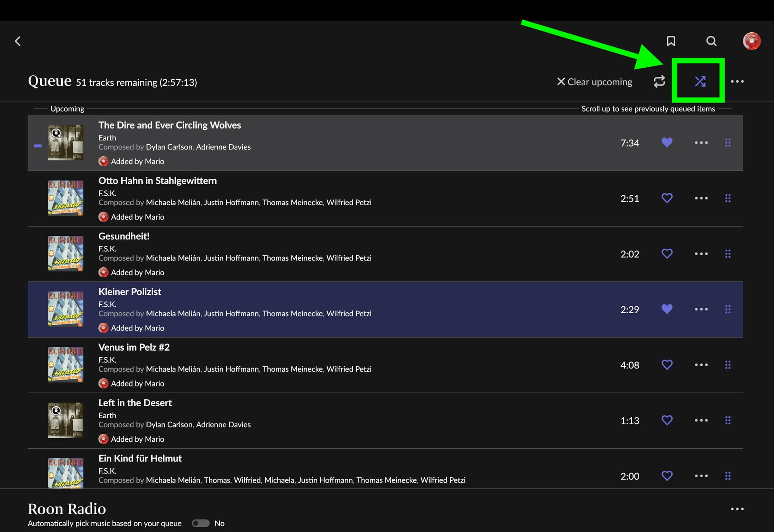The image size is (774, 532).
Task: Click Clear upcoming button
Action: (594, 82)
